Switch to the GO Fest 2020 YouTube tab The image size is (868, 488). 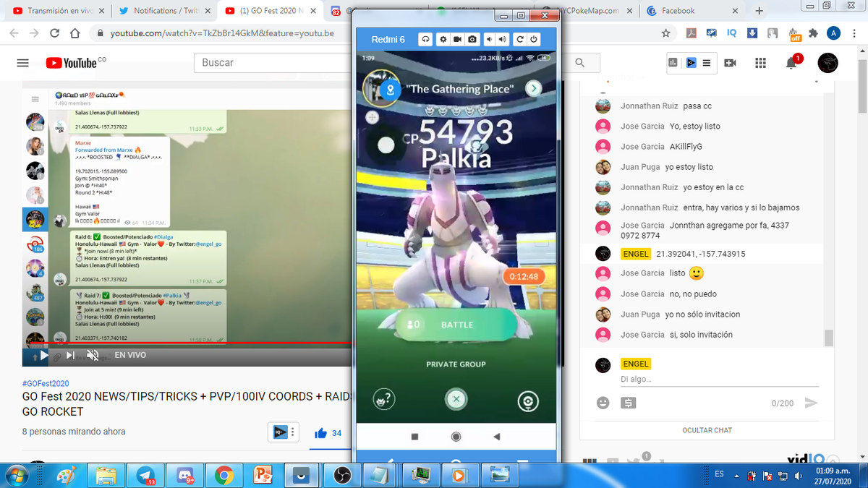[x=271, y=11]
